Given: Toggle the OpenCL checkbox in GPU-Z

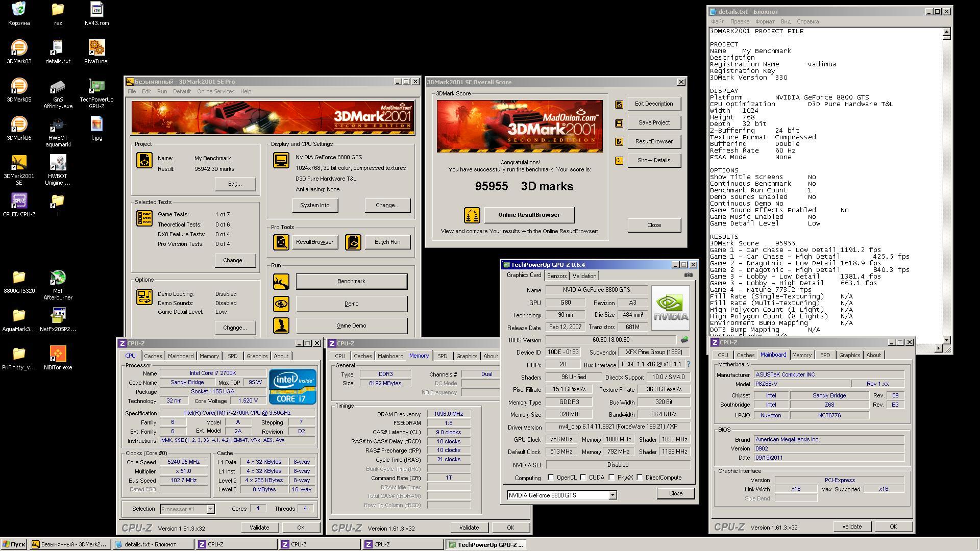Looking at the screenshot, I should (x=551, y=478).
